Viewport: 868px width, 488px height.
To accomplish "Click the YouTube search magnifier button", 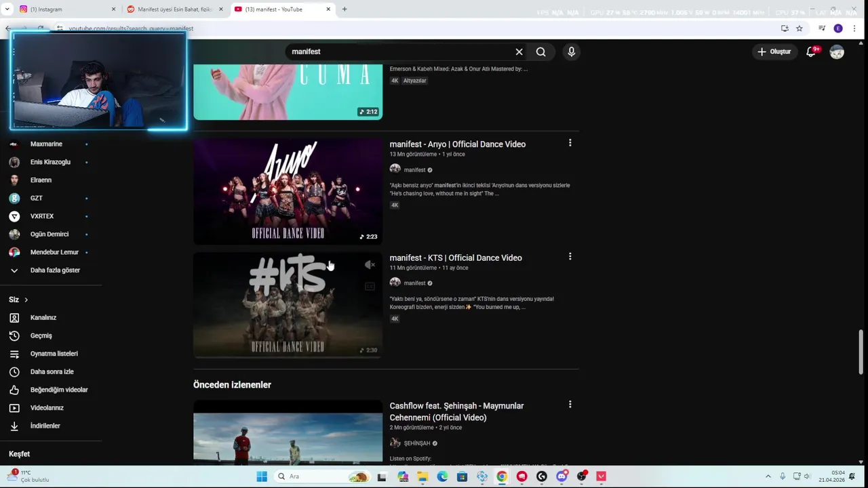I will tap(540, 52).
